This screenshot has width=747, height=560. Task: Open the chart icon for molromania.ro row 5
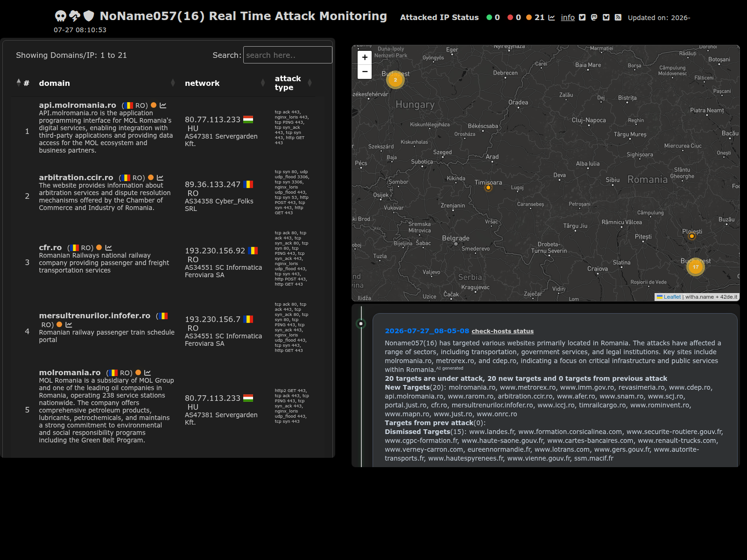coord(148,373)
